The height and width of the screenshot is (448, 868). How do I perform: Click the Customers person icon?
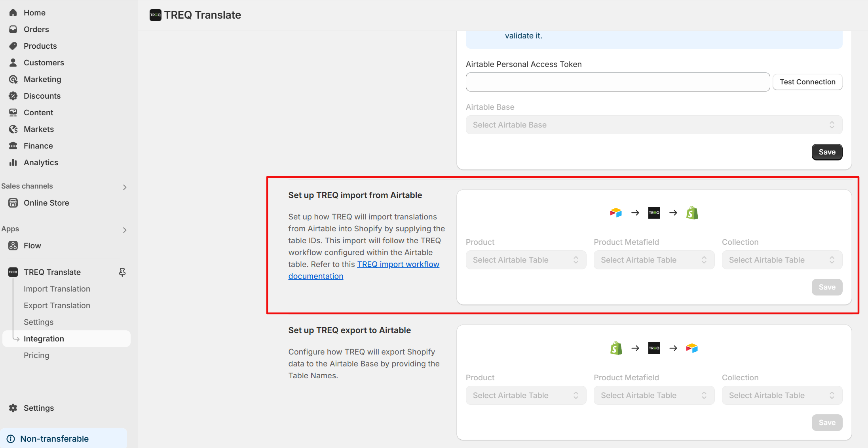[13, 63]
